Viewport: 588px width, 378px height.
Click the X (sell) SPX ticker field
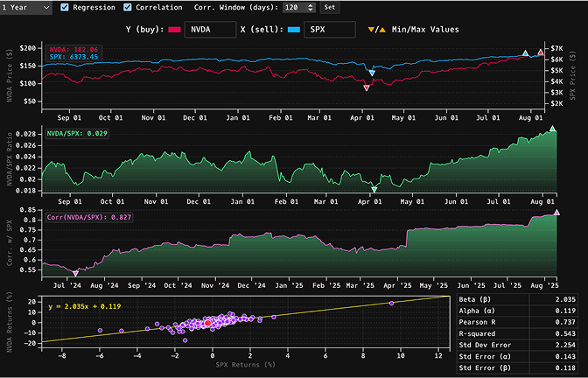(x=330, y=30)
